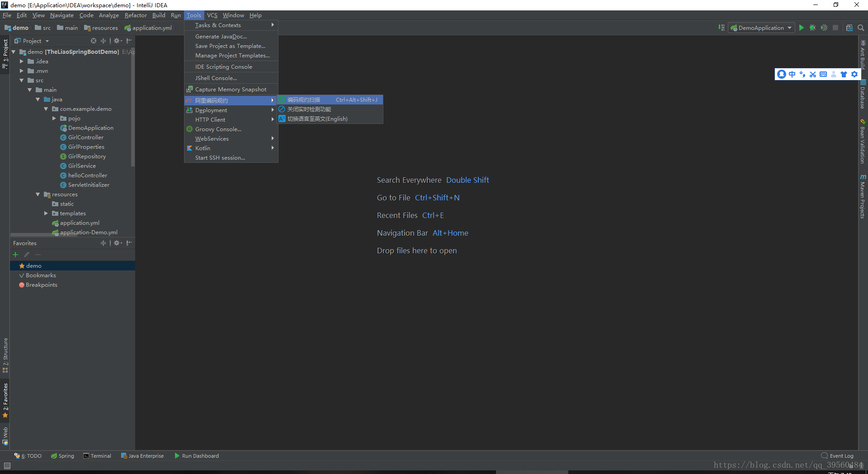Open the Tasks & Contexts submenu
The image size is (868, 474).
coord(231,25)
